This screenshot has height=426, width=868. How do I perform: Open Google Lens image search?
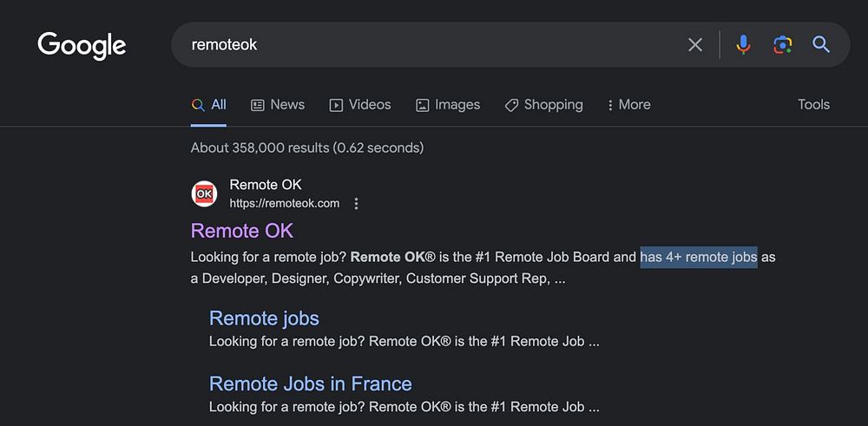[782, 45]
